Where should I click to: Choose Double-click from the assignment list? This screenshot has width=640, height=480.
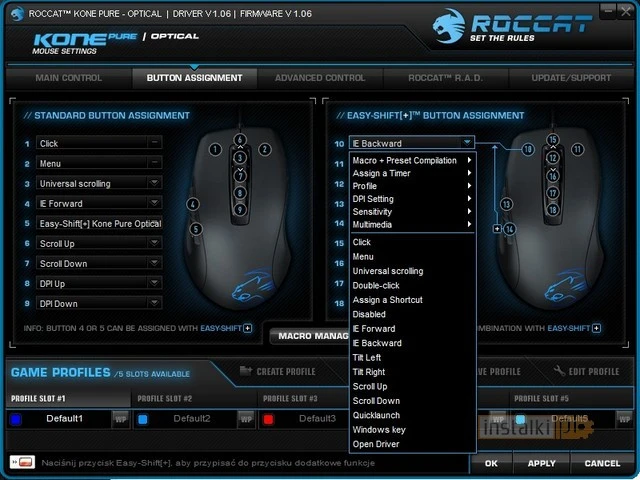point(374,285)
